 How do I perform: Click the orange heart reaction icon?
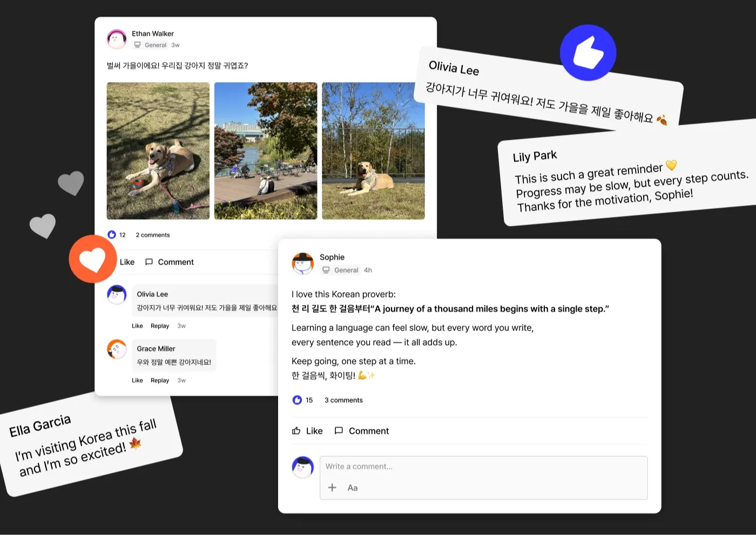[x=93, y=259]
